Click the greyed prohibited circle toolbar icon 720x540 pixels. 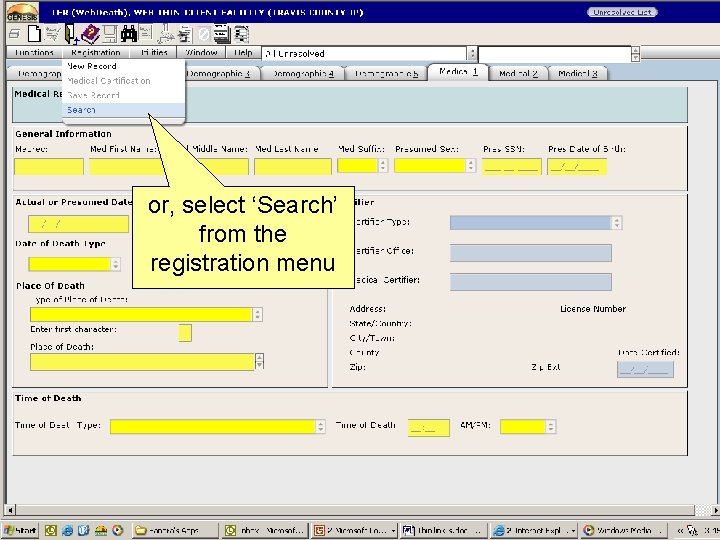[x=204, y=34]
